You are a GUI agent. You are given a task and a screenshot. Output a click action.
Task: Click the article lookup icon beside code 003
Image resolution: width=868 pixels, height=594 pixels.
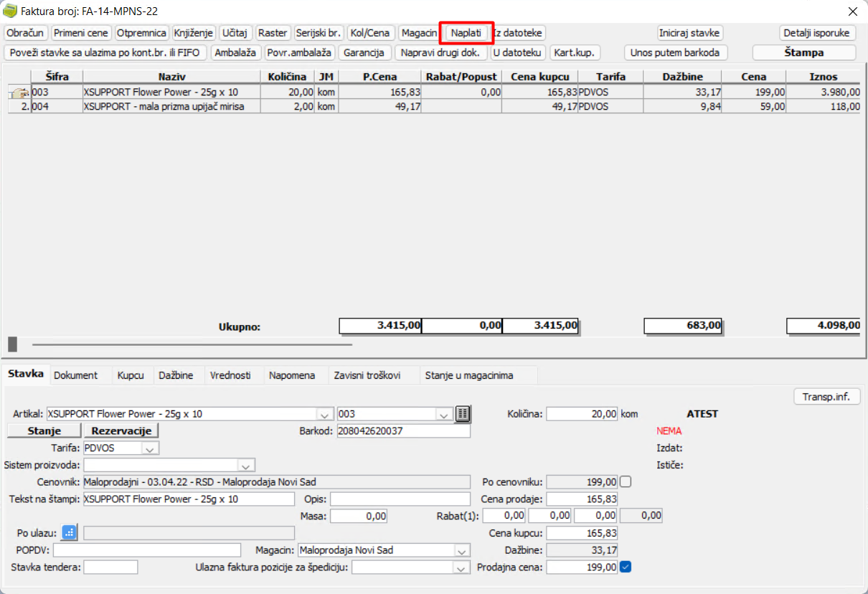click(x=463, y=414)
